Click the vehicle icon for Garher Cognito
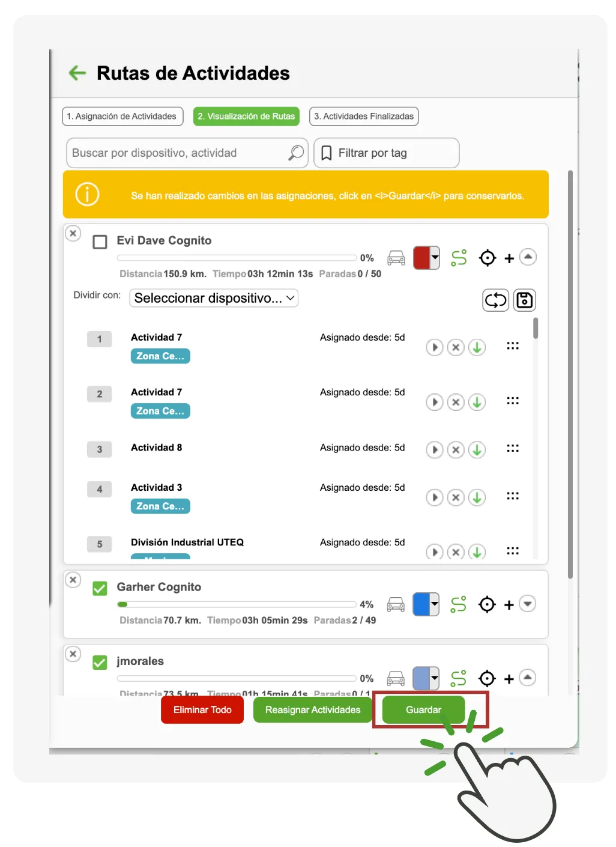The image size is (616, 847). tap(396, 604)
